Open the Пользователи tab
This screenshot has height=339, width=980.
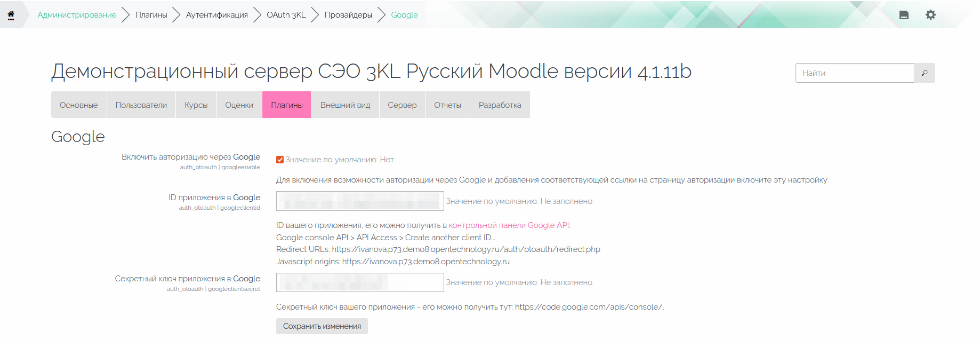tap(141, 105)
